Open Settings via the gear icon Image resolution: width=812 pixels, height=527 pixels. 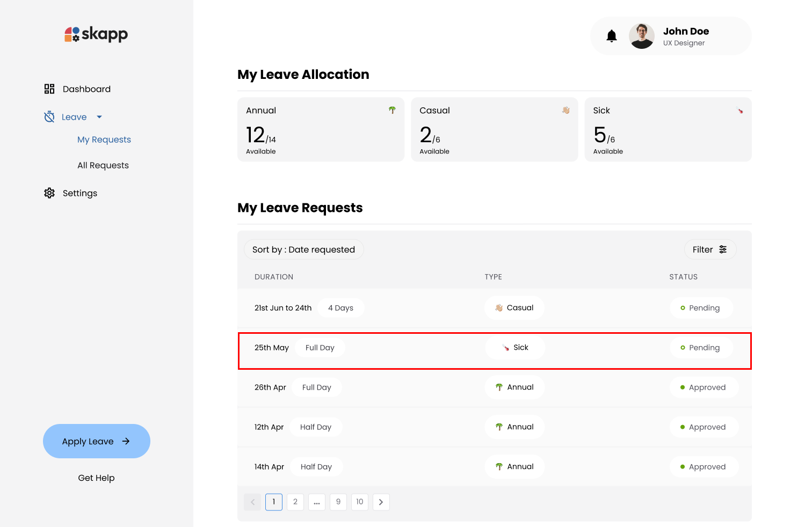click(x=49, y=193)
